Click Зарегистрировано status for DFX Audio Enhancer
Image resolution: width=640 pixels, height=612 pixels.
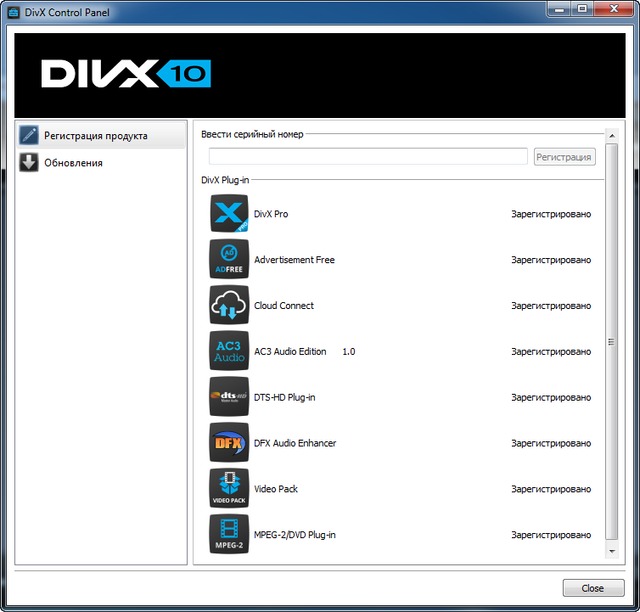(x=551, y=443)
